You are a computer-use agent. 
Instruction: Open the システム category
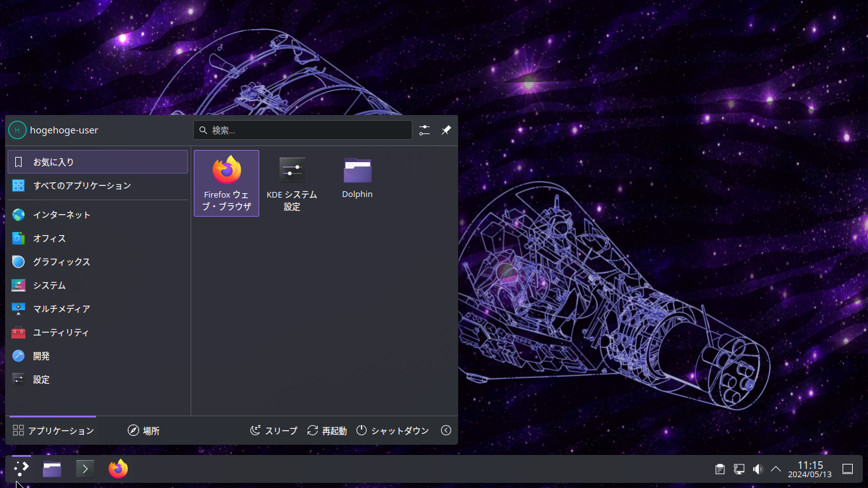98,285
